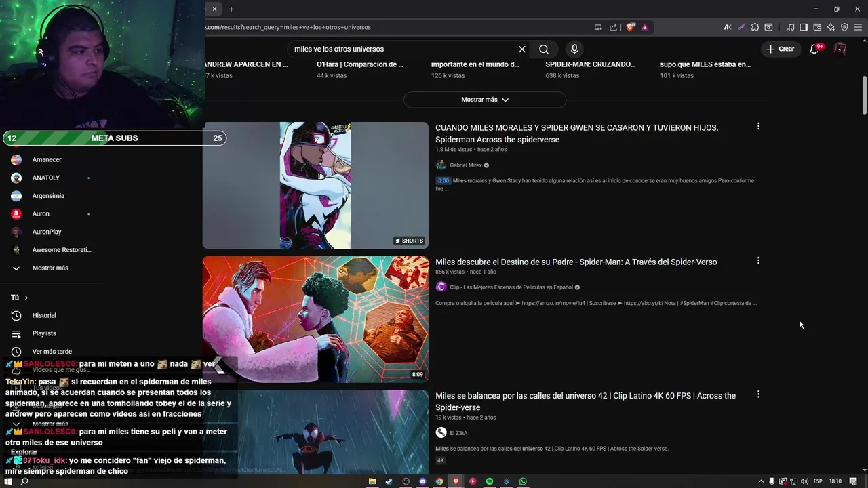Click the Miles and Gwen SHORTS thumbnail
This screenshot has width=868, height=488.
tap(315, 185)
